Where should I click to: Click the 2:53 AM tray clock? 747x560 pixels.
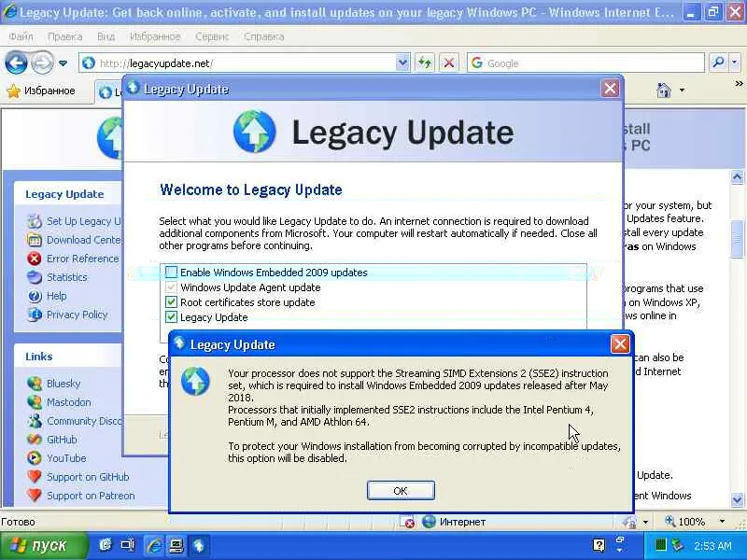(x=712, y=546)
